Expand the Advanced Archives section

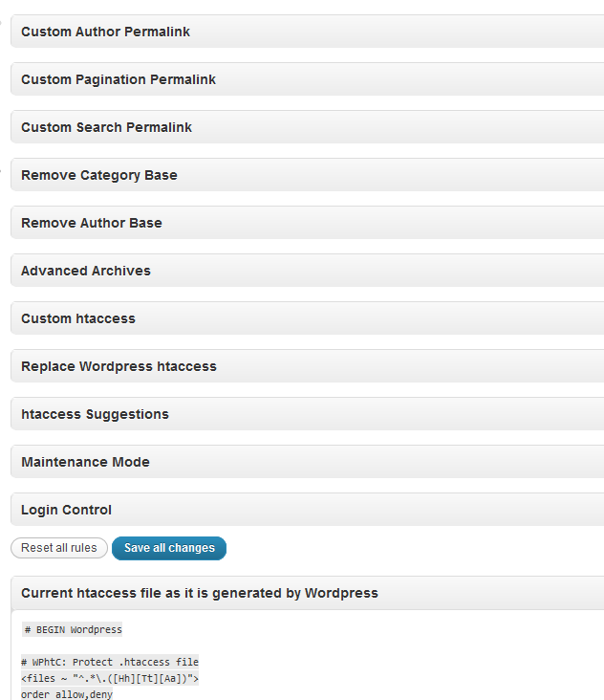click(x=308, y=270)
